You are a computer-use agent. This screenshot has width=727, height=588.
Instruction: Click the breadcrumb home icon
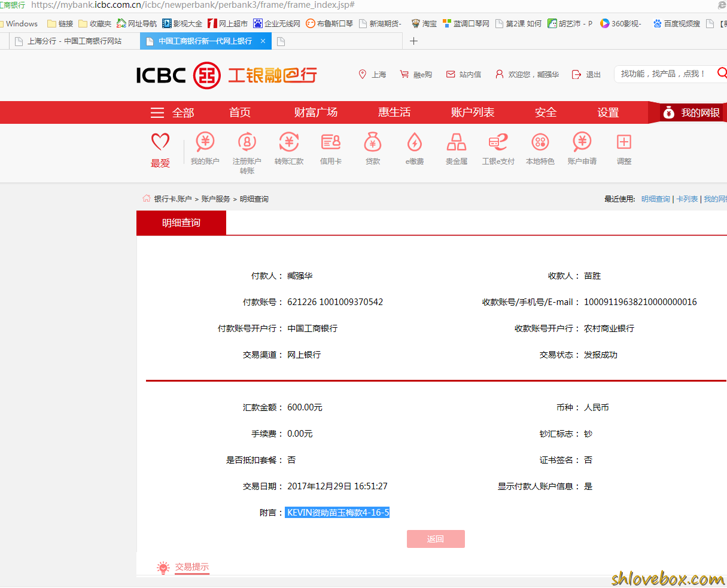[x=147, y=198]
